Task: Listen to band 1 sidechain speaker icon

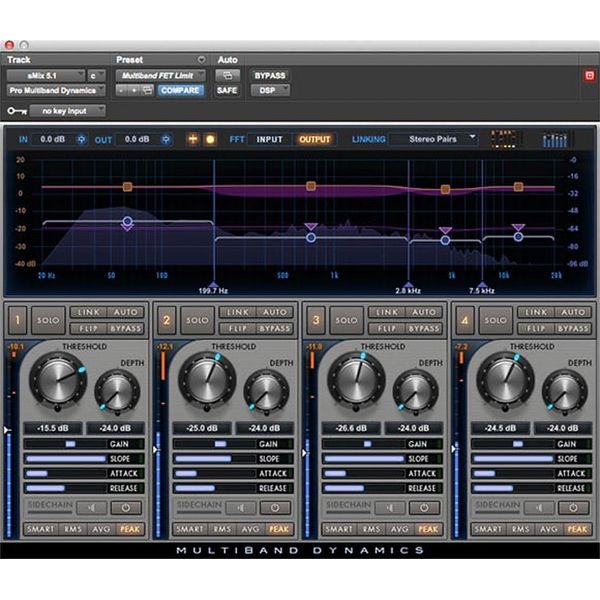Action: pyautogui.click(x=92, y=508)
